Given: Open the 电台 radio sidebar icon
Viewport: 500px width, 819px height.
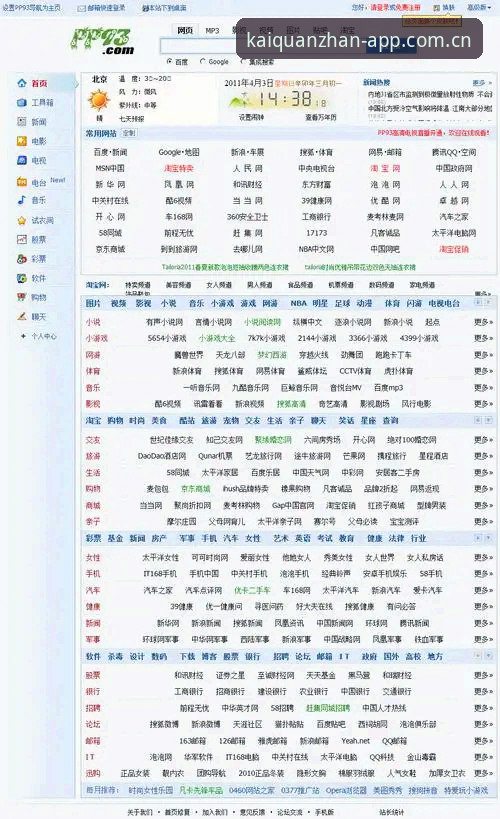Looking at the screenshot, I should click(x=22, y=182).
